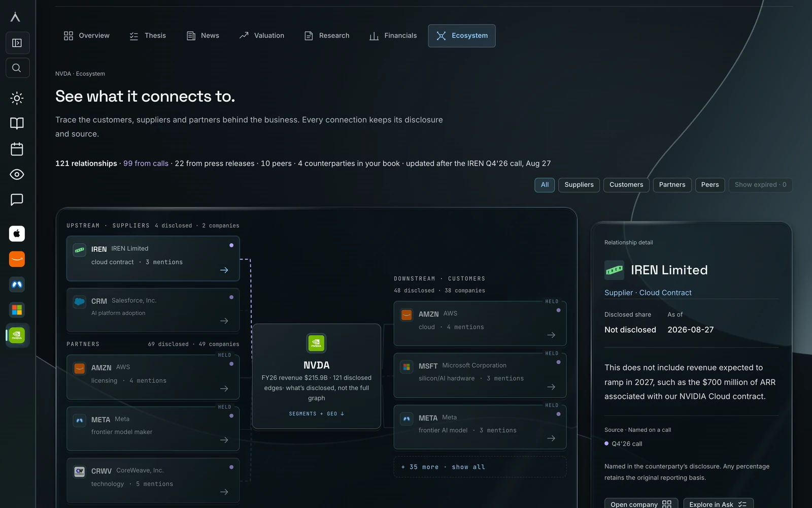Select the Apple company icon

(x=17, y=234)
